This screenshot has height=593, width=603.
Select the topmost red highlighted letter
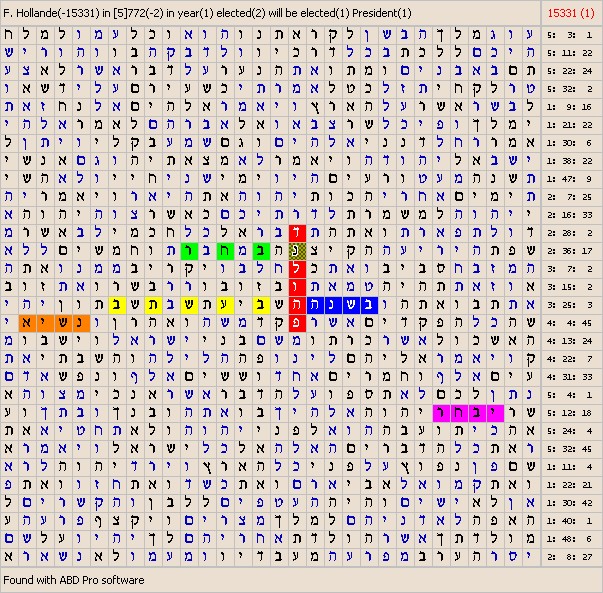click(x=296, y=233)
